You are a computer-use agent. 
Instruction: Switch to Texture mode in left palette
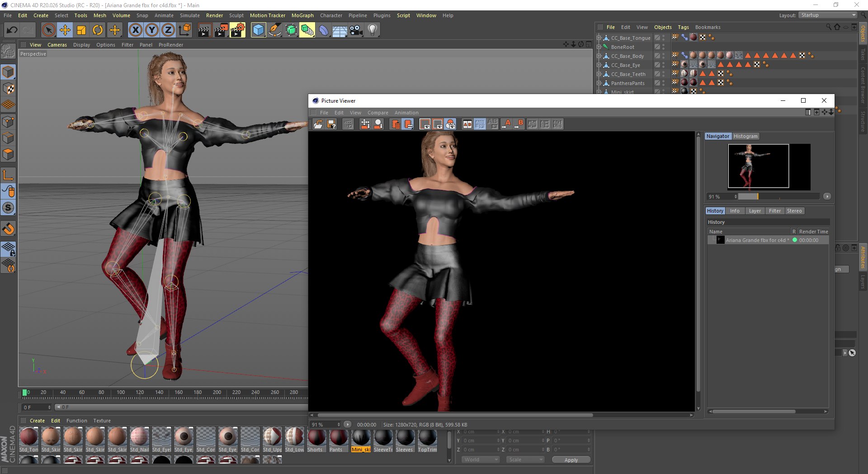pyautogui.click(x=8, y=89)
